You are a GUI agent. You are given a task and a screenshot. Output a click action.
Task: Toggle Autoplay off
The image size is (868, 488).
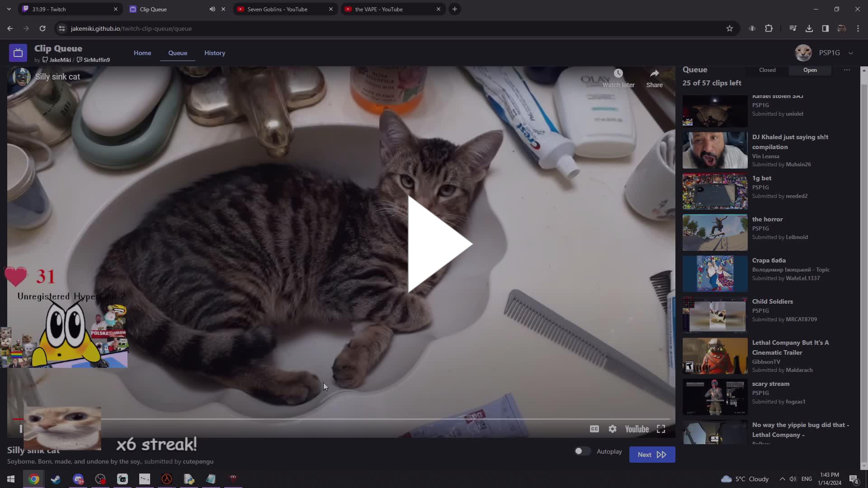click(x=582, y=451)
